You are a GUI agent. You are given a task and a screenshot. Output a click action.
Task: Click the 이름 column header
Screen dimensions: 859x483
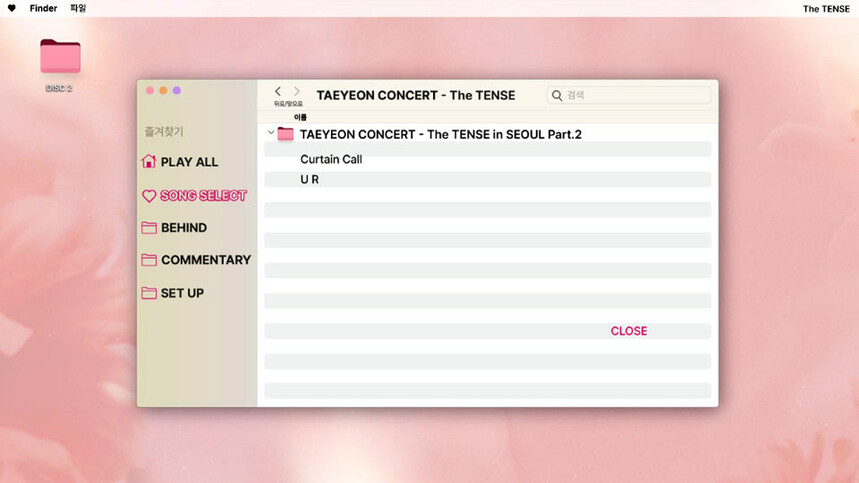point(300,118)
